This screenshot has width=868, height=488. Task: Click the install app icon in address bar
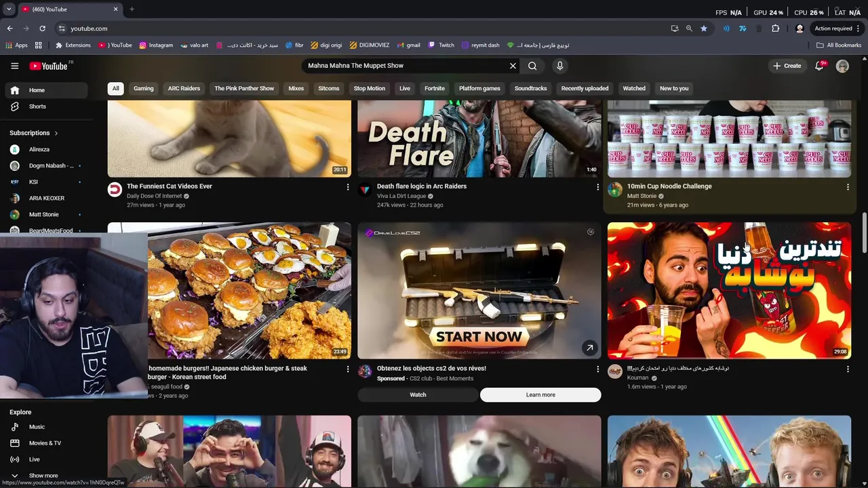(674, 28)
